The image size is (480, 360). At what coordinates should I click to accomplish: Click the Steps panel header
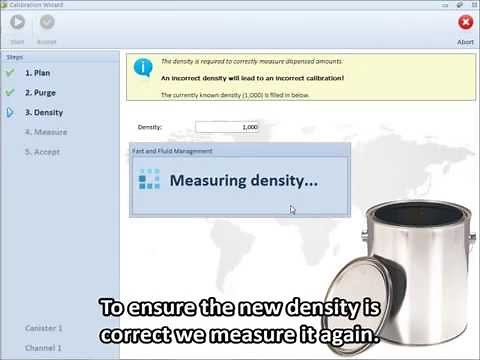click(x=15, y=57)
